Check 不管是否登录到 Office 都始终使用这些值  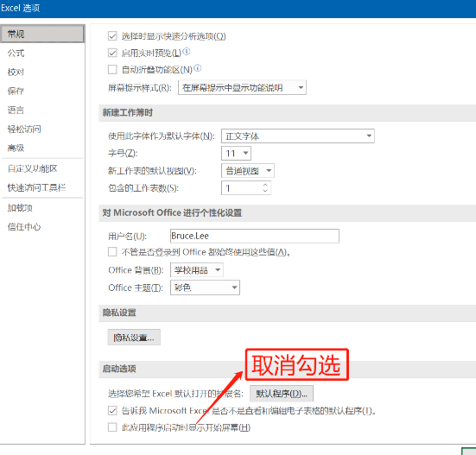click(x=112, y=252)
